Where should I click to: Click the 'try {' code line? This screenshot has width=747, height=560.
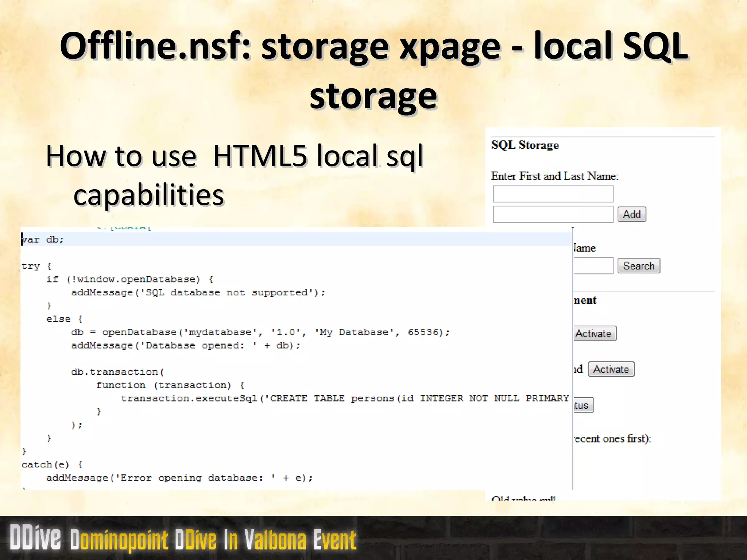36,266
